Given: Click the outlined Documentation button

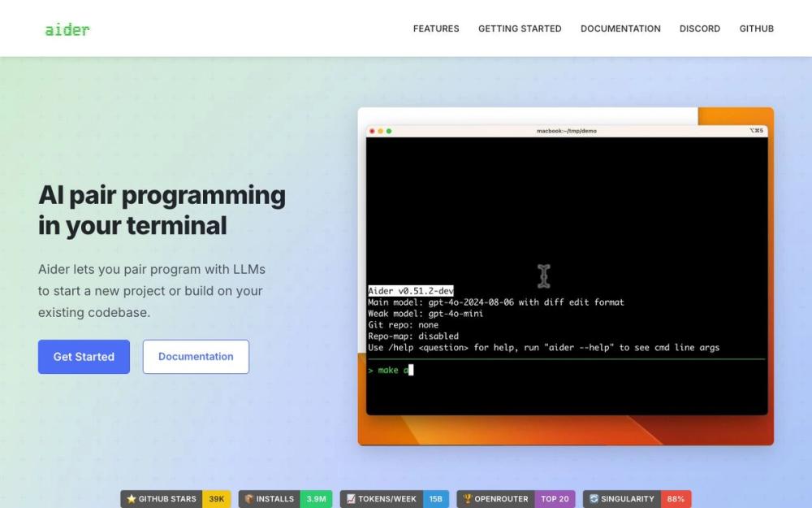Looking at the screenshot, I should tap(196, 357).
